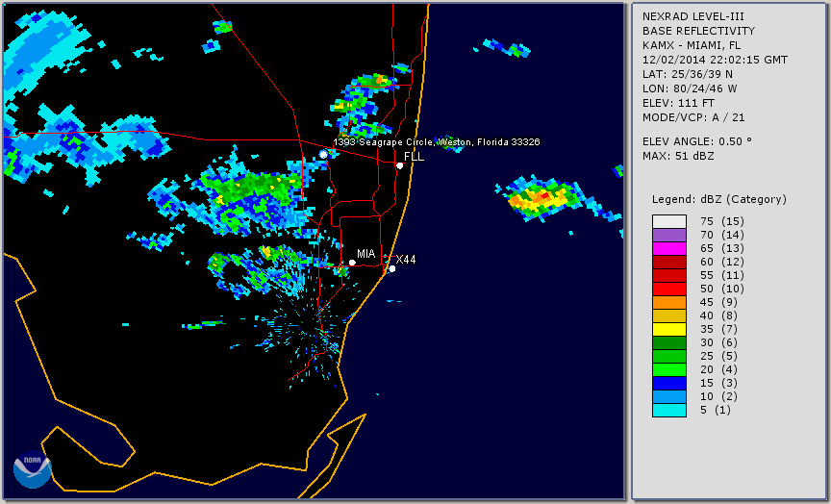Image resolution: width=831 pixels, height=504 pixels.
Task: Click the X44 map label
Action: [406, 259]
